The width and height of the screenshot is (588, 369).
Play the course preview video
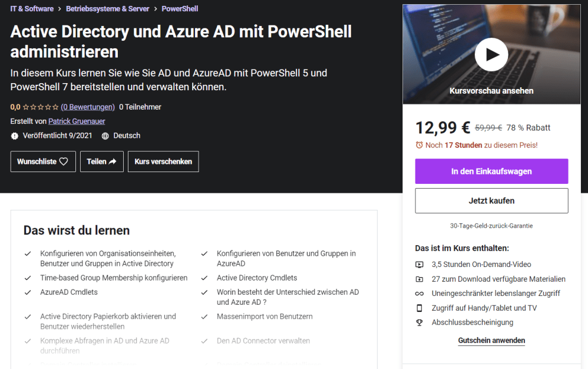[491, 55]
